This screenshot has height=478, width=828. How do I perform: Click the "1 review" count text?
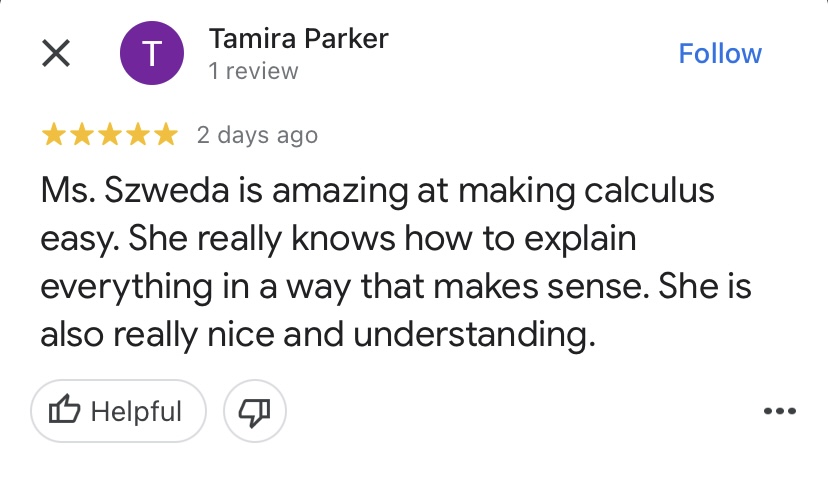[x=253, y=71]
